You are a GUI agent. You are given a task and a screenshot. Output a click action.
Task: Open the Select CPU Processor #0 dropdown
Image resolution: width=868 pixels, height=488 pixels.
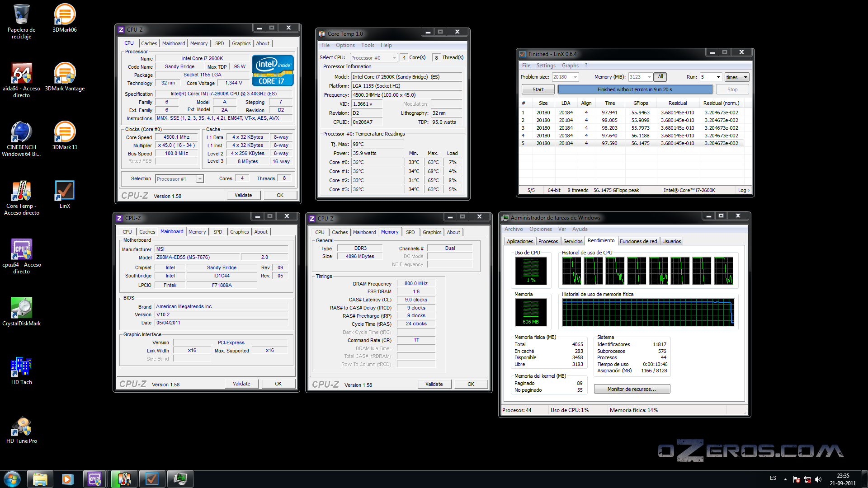point(374,58)
